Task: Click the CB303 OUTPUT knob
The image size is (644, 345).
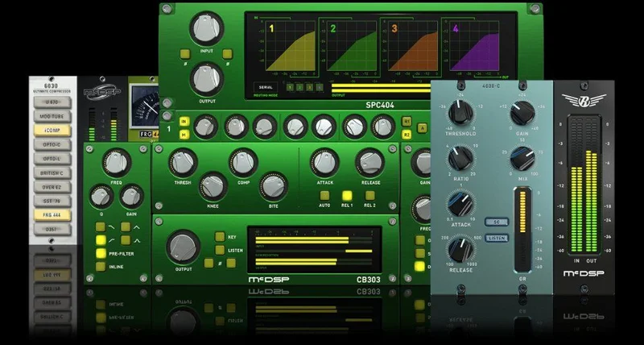Action: 184,247
